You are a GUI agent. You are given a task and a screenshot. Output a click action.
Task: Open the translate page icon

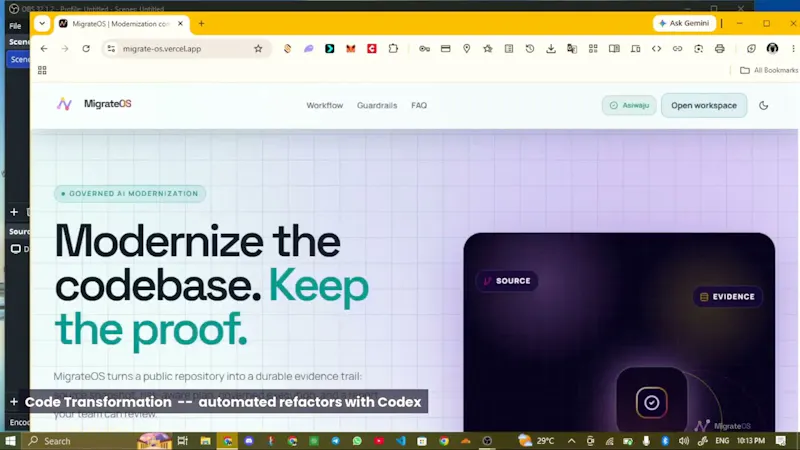click(572, 48)
